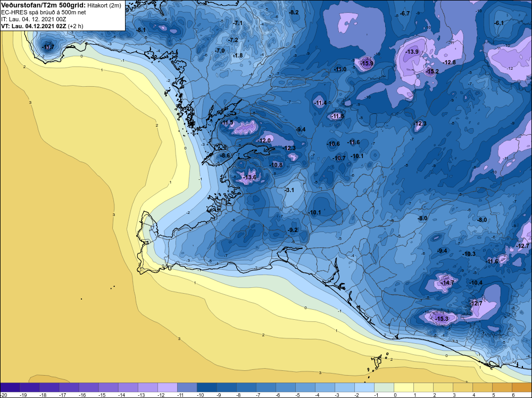Select the -8.6 temperature label
The image size is (532, 398).
tap(225, 155)
